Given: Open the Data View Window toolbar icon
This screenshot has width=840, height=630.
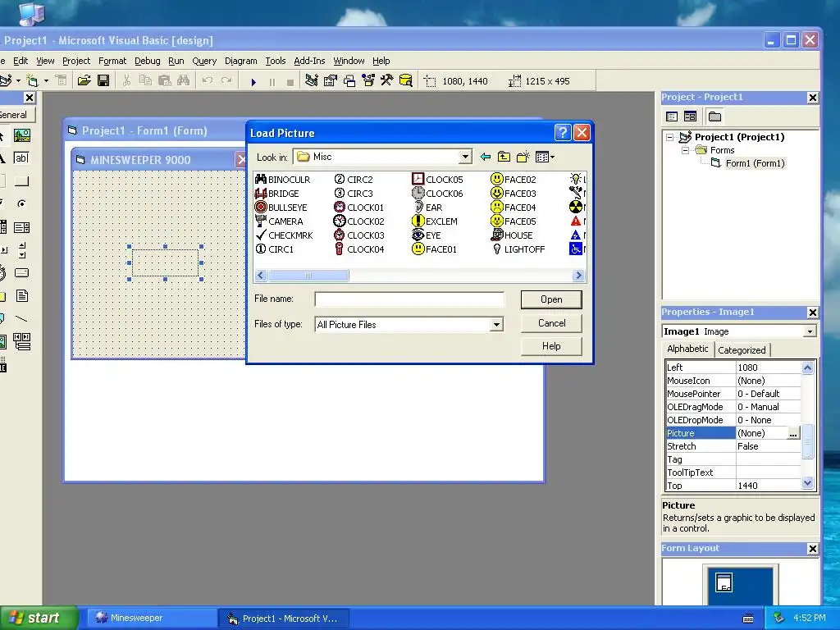Looking at the screenshot, I should [405, 81].
